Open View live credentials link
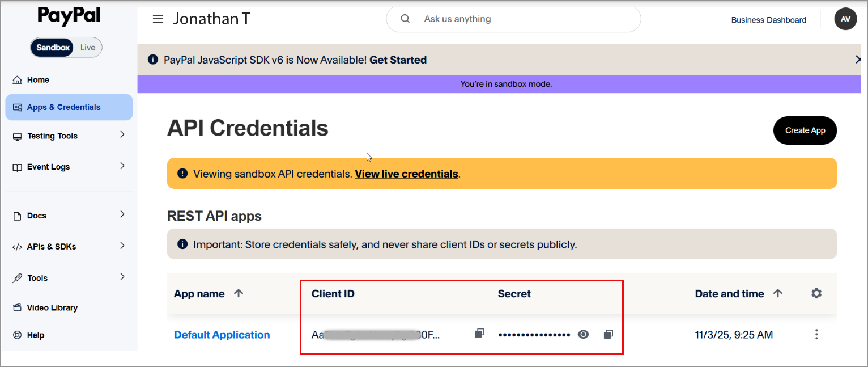 pos(406,174)
